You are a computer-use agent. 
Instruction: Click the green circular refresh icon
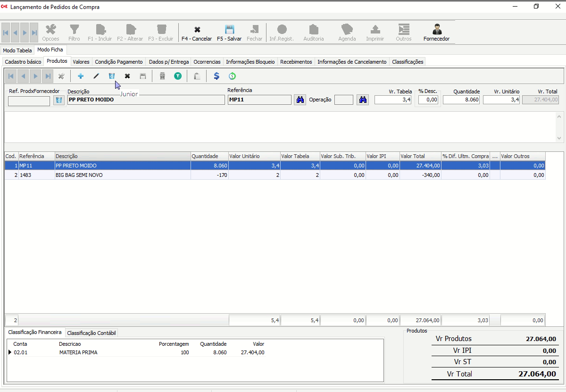[232, 76]
